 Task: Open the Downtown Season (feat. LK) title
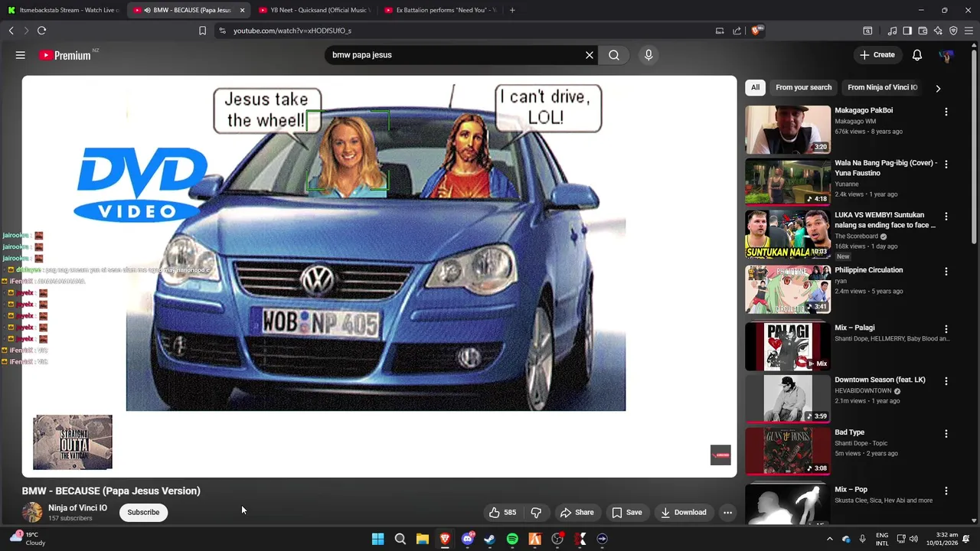click(880, 380)
